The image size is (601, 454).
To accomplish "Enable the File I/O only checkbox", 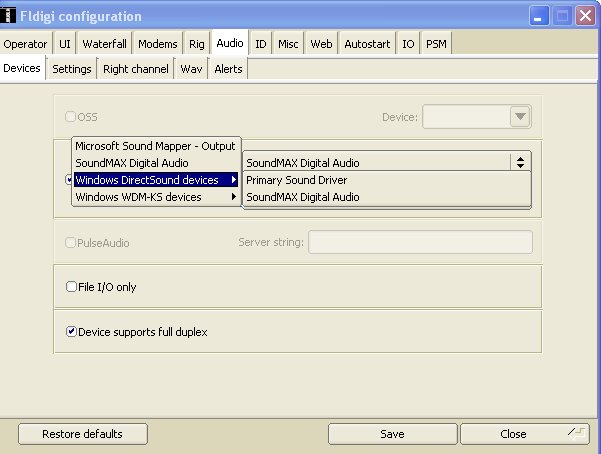I will 72,287.
